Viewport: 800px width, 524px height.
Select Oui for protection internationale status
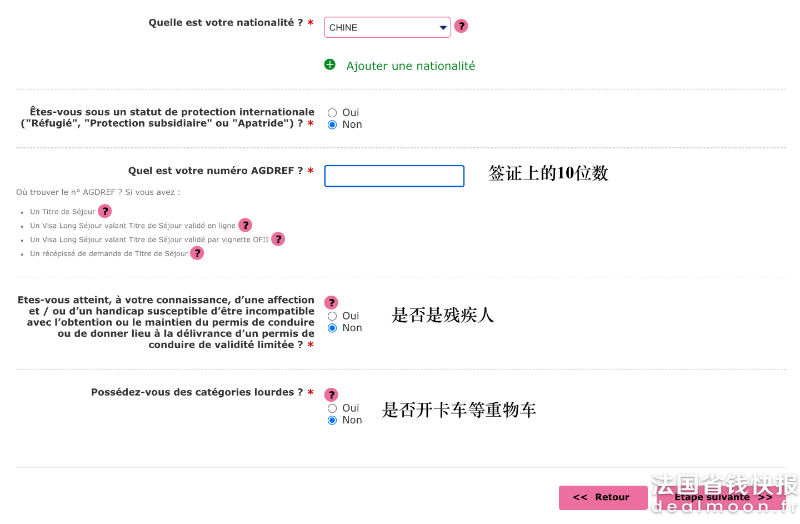coord(332,112)
